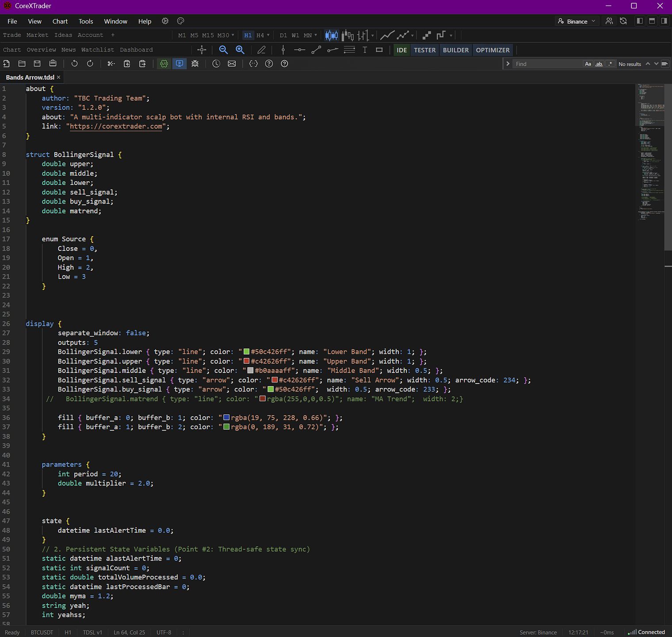Image resolution: width=672 pixels, height=637 pixels.
Task: Open the Binance account dropdown
Action: [577, 21]
